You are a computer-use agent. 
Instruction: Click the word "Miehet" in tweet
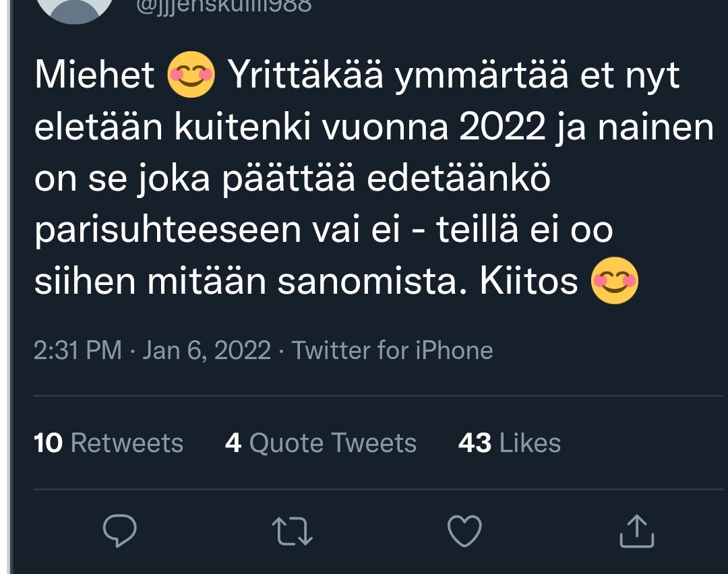(94, 76)
